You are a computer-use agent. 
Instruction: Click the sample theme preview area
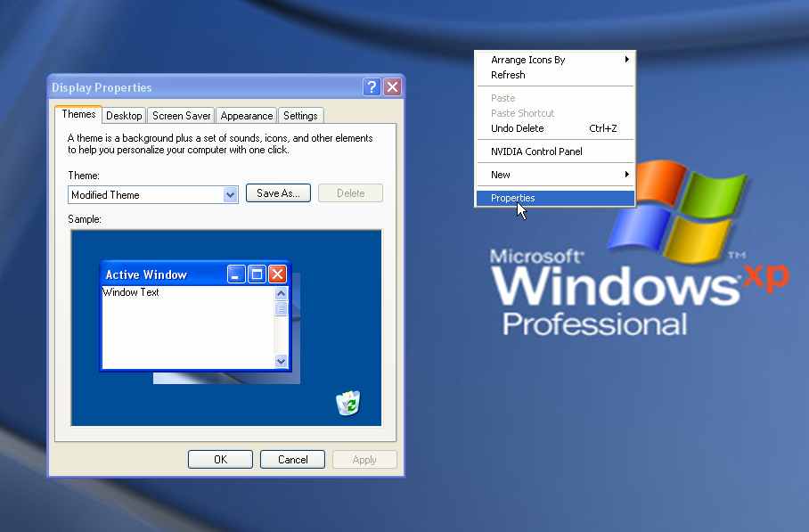click(x=226, y=328)
